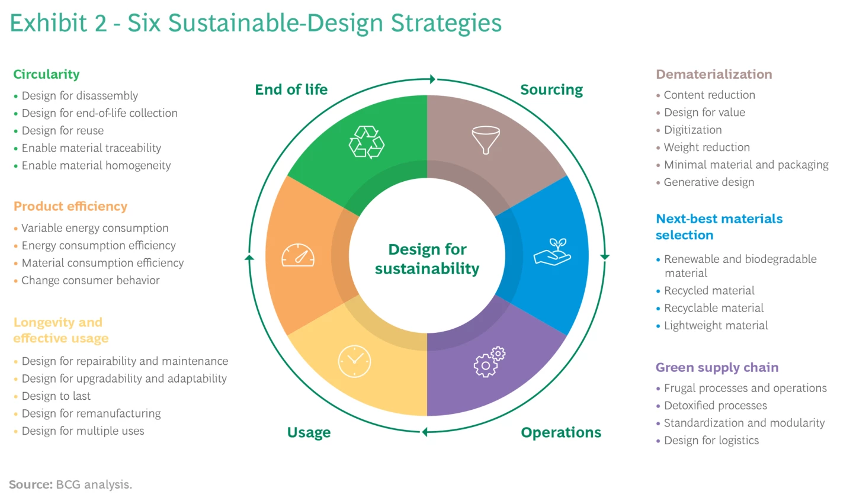
Task: Toggle the Digitization bullet under Dematerialization
Action: (692, 130)
